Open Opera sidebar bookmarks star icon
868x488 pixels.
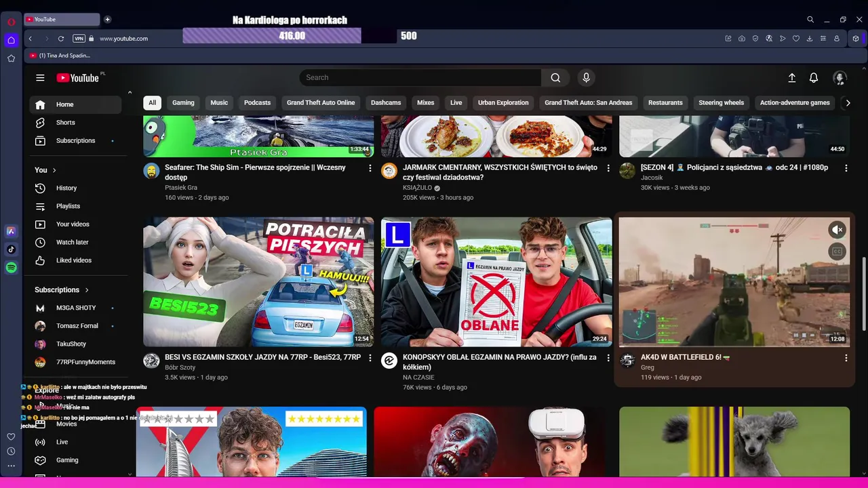[x=11, y=58]
